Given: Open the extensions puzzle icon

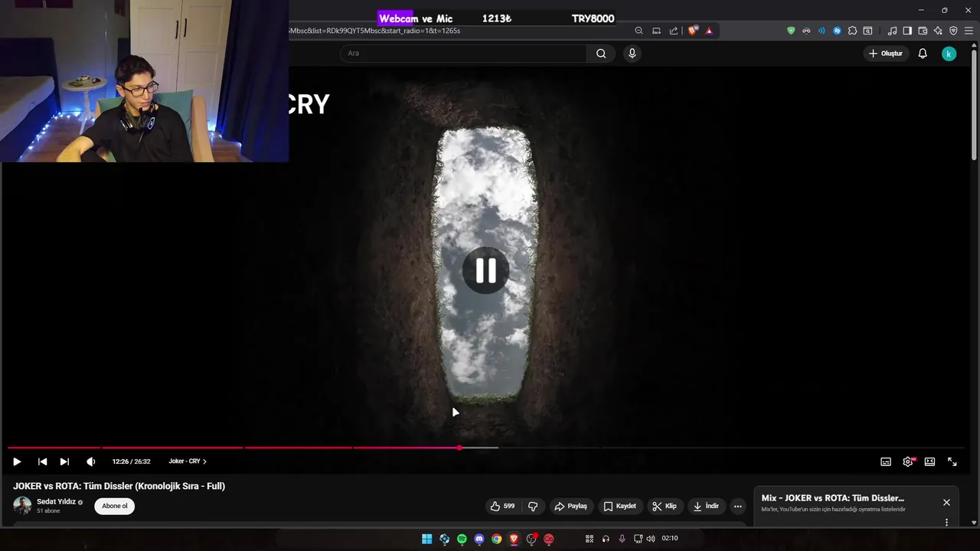Looking at the screenshot, I should (x=852, y=31).
